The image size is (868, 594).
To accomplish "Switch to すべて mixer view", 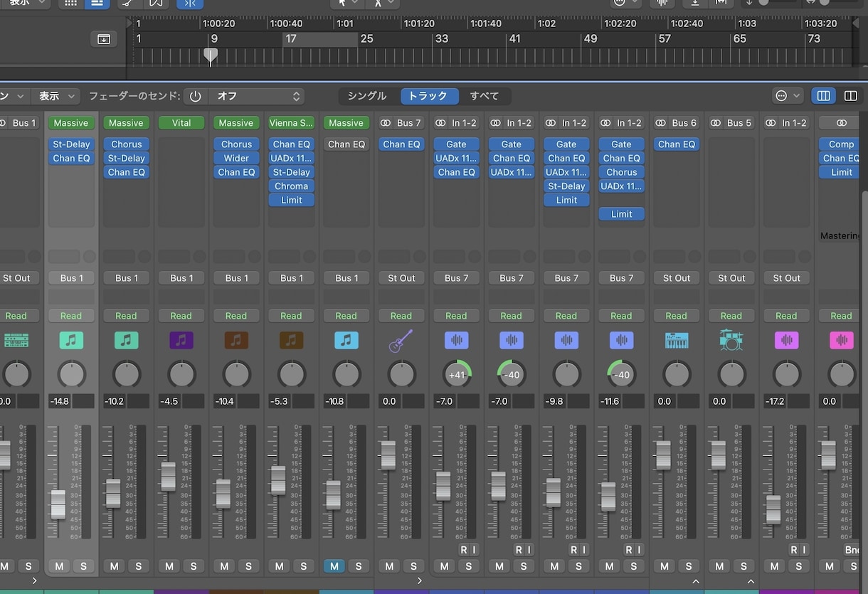I will [x=484, y=96].
